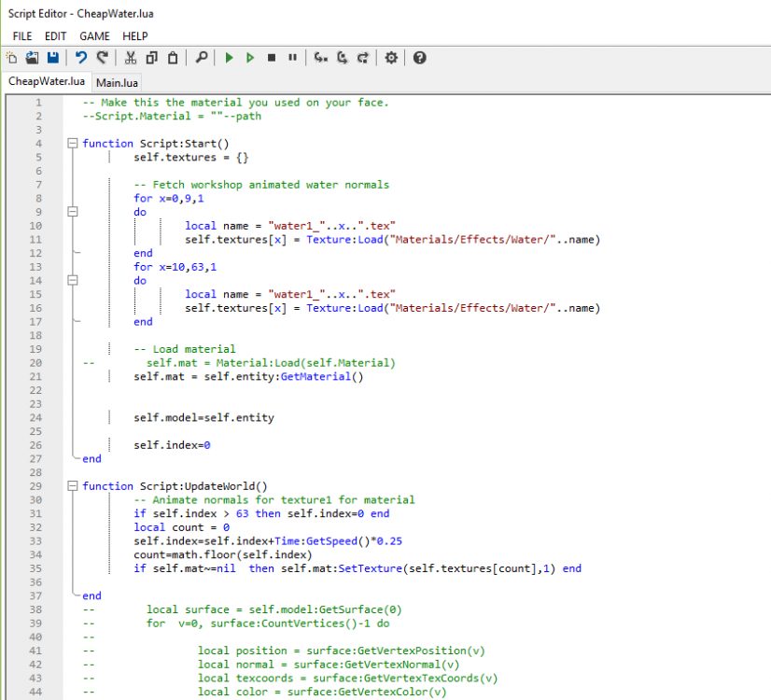Undo the last edit

point(81,58)
